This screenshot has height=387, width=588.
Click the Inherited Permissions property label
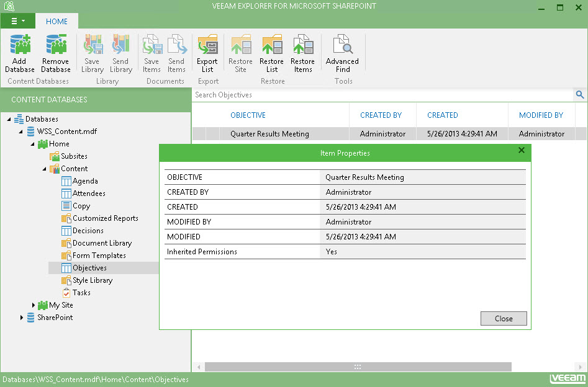pyautogui.click(x=202, y=252)
